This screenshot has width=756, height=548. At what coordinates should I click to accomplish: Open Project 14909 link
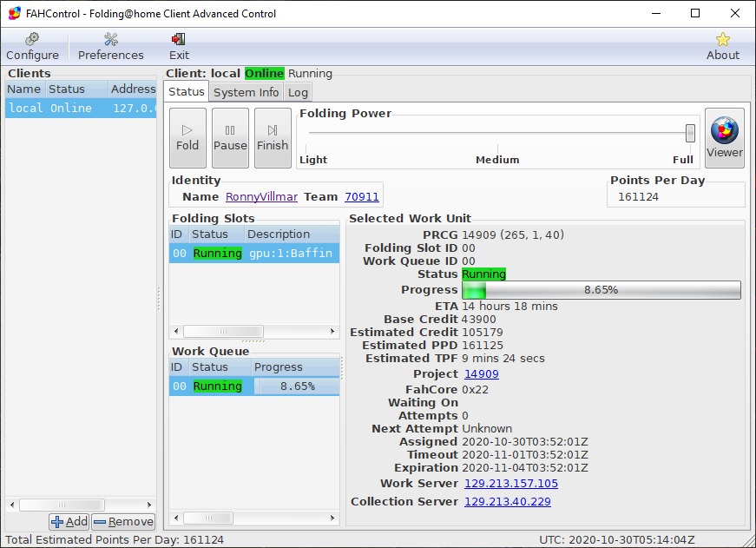click(x=481, y=373)
